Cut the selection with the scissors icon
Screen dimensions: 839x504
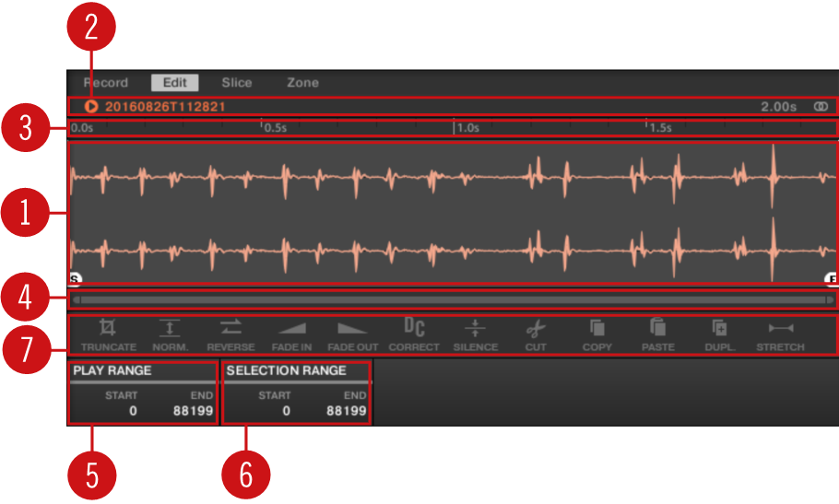coord(536,328)
